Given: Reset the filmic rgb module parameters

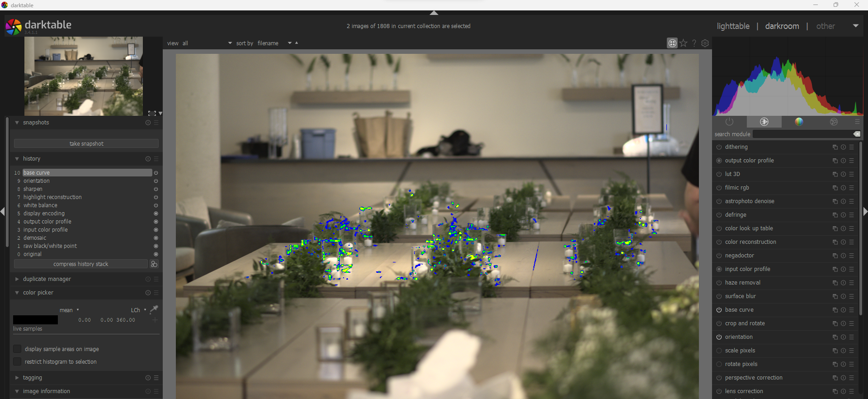Looking at the screenshot, I should click(x=843, y=188).
